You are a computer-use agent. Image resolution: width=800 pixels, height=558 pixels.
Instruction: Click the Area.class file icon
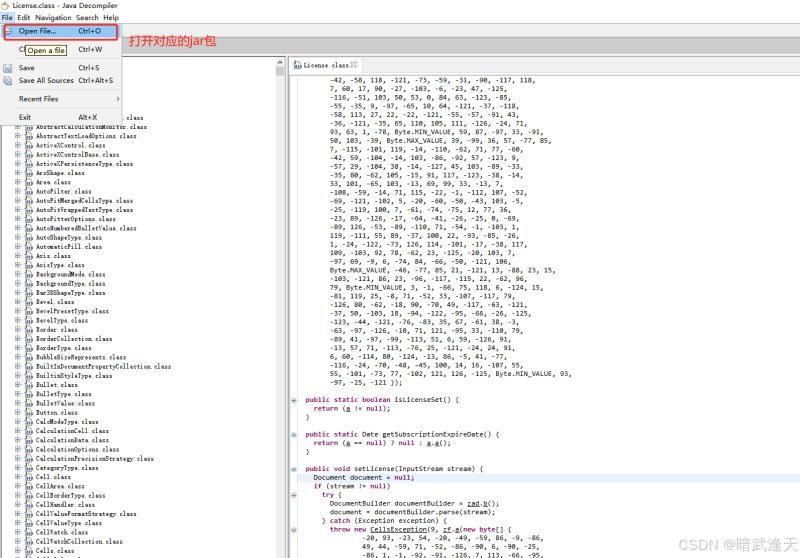(29, 182)
